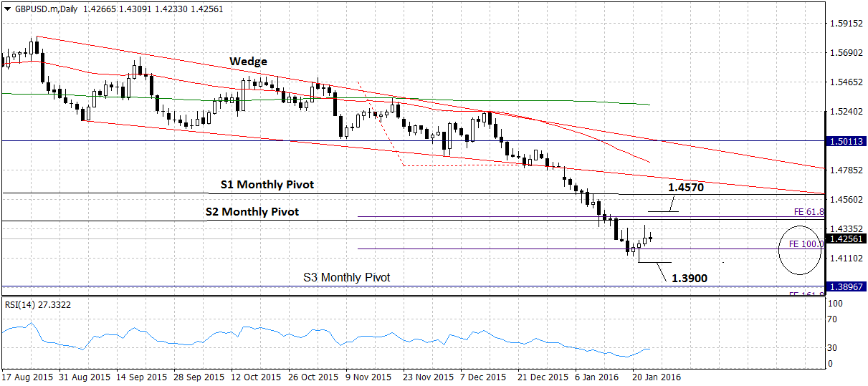Click the S1 Monthly Pivot label
Screen dimensions: 868x386
pyautogui.click(x=267, y=185)
